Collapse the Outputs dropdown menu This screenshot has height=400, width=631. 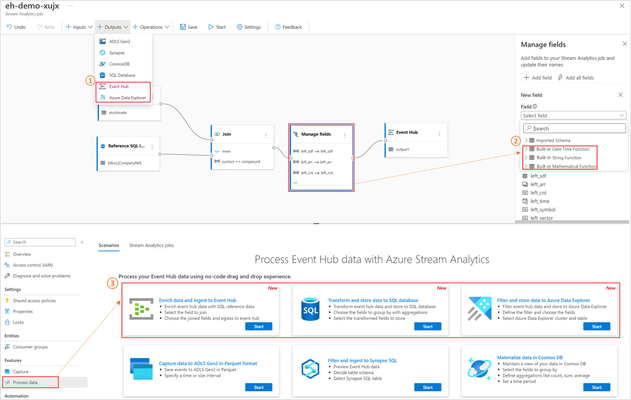click(112, 27)
